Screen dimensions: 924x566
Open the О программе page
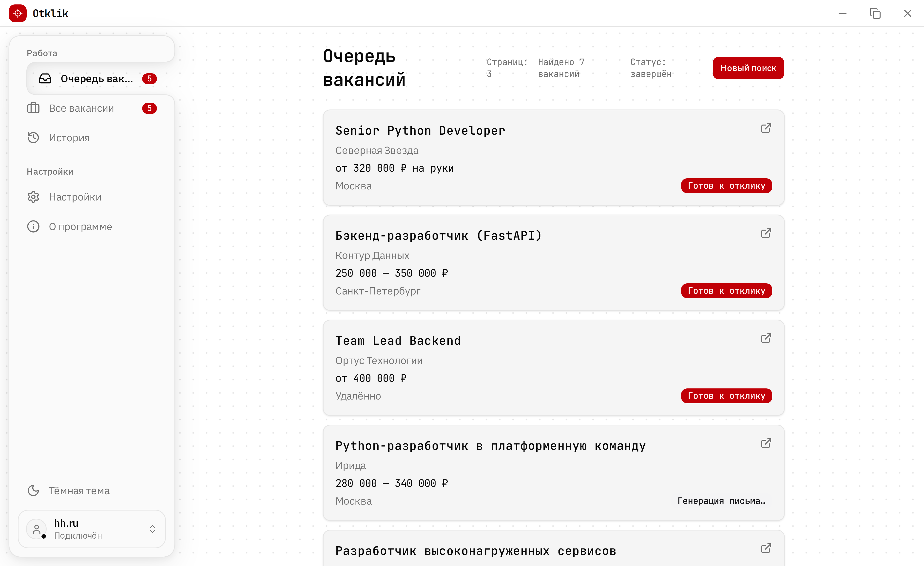(x=92, y=227)
